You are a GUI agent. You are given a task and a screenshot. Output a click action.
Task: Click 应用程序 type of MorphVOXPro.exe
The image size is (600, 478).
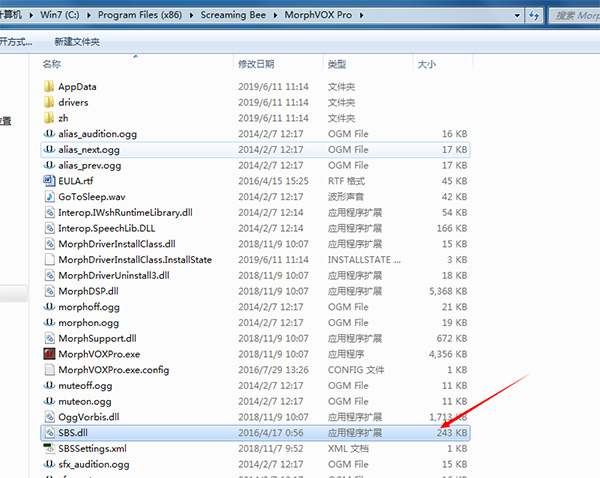point(346,354)
